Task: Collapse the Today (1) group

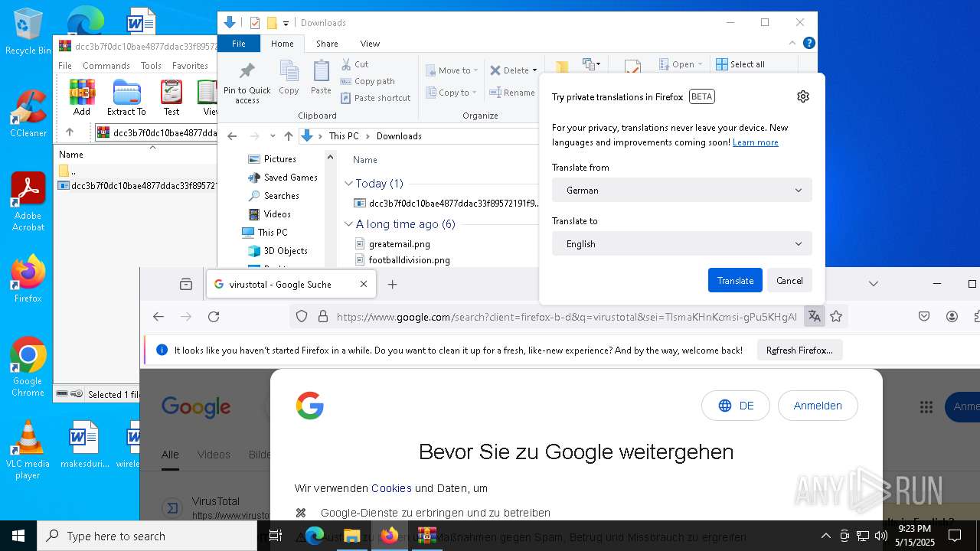Action: 348,184
